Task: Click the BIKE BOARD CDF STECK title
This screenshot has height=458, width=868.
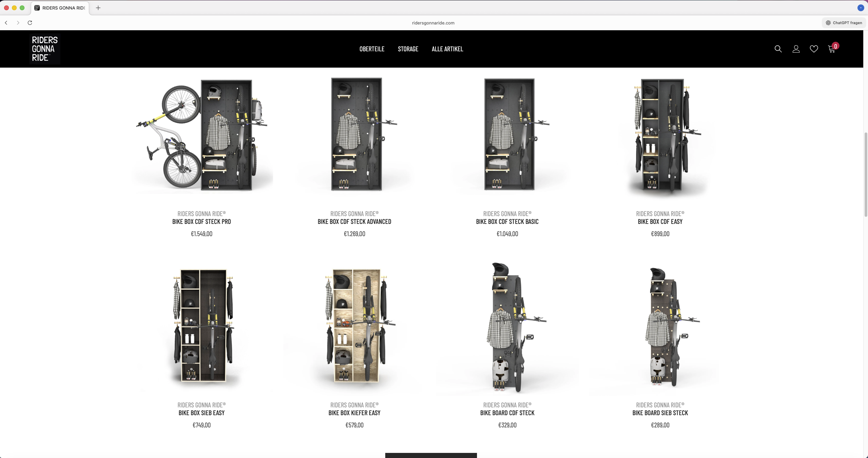Action: [507, 413]
